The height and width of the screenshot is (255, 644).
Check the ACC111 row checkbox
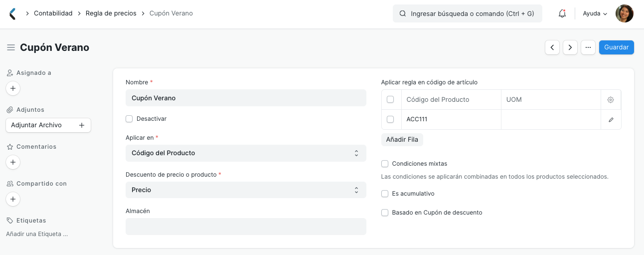(390, 119)
